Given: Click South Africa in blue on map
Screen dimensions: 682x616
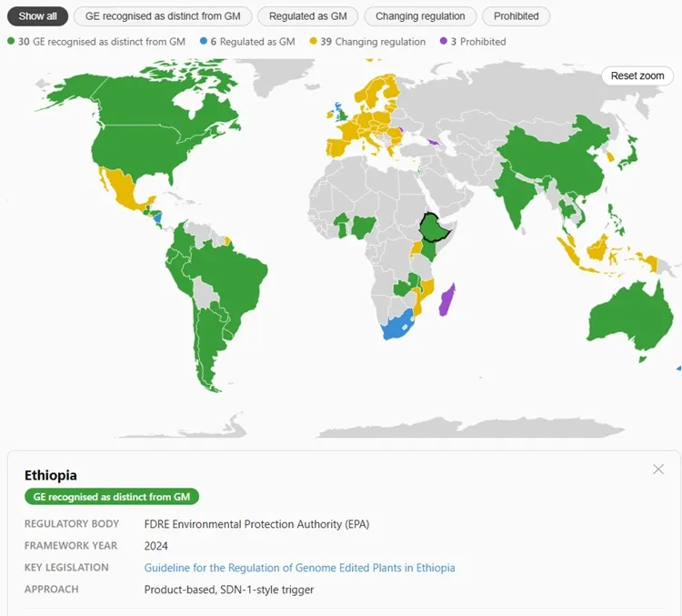Looking at the screenshot, I should click(x=396, y=325).
